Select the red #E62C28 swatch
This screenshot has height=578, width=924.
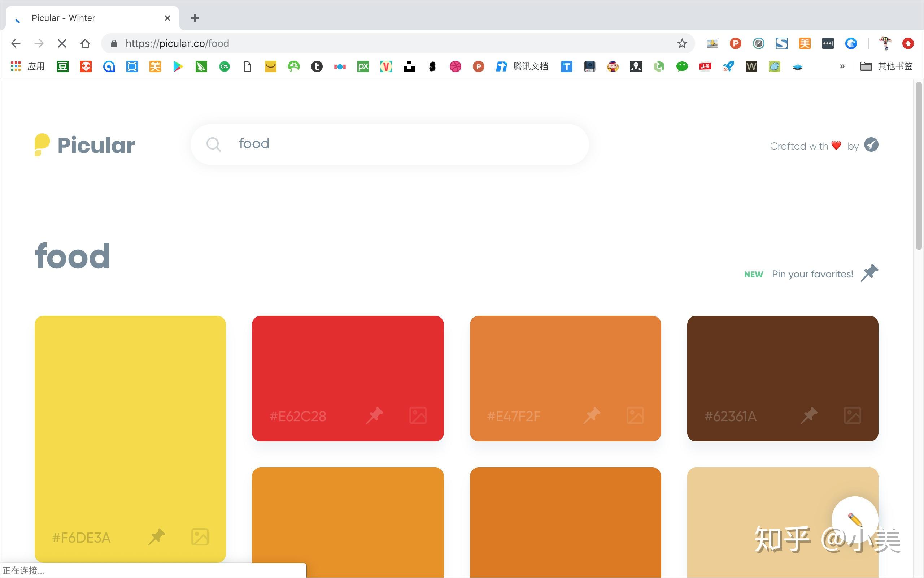pos(348,378)
